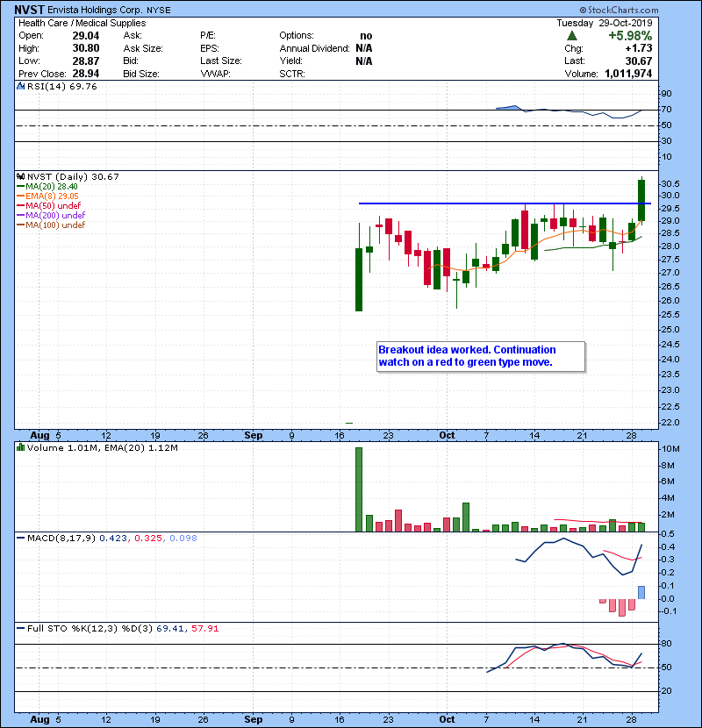Click the Options value no
Screen dimensions: 702x728
click(366, 36)
